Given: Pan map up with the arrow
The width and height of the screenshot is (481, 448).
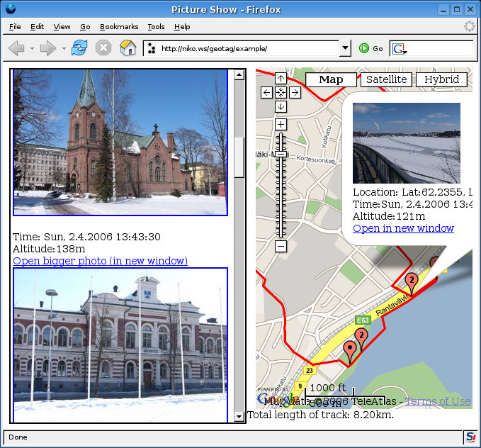Looking at the screenshot, I should (281, 79).
